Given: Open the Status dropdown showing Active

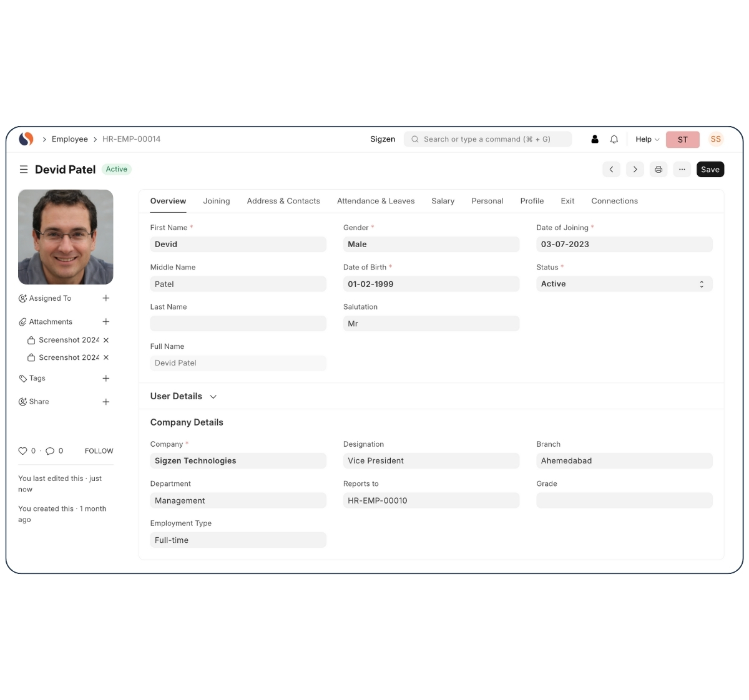Looking at the screenshot, I should click(624, 284).
